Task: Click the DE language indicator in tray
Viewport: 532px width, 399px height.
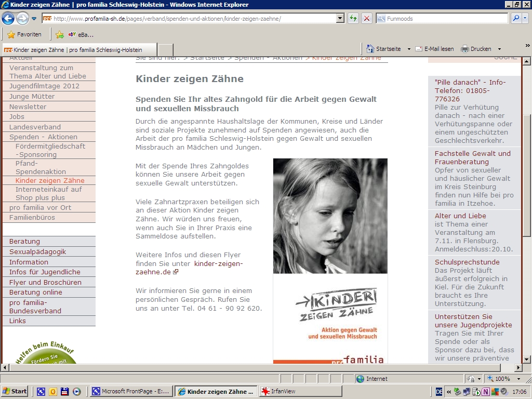Action: point(438,392)
